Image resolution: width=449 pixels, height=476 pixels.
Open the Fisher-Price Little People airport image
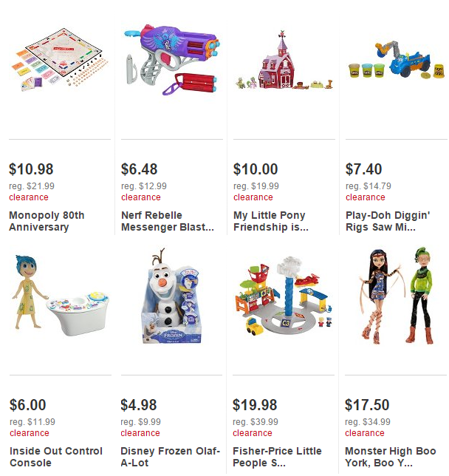pyautogui.click(x=284, y=296)
